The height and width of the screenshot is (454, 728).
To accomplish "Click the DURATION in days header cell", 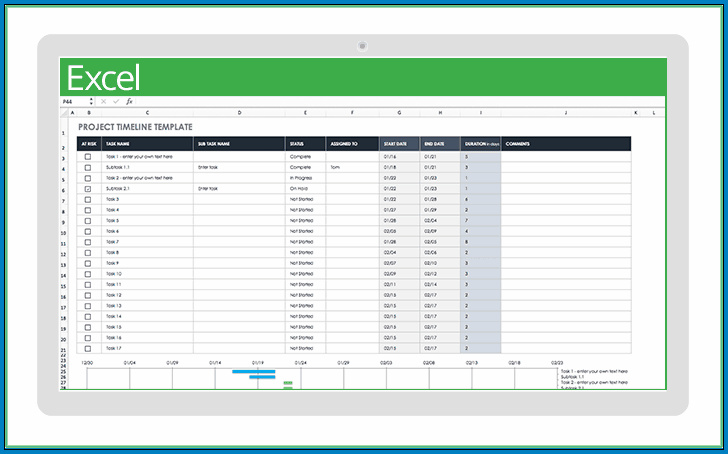I will [481, 144].
